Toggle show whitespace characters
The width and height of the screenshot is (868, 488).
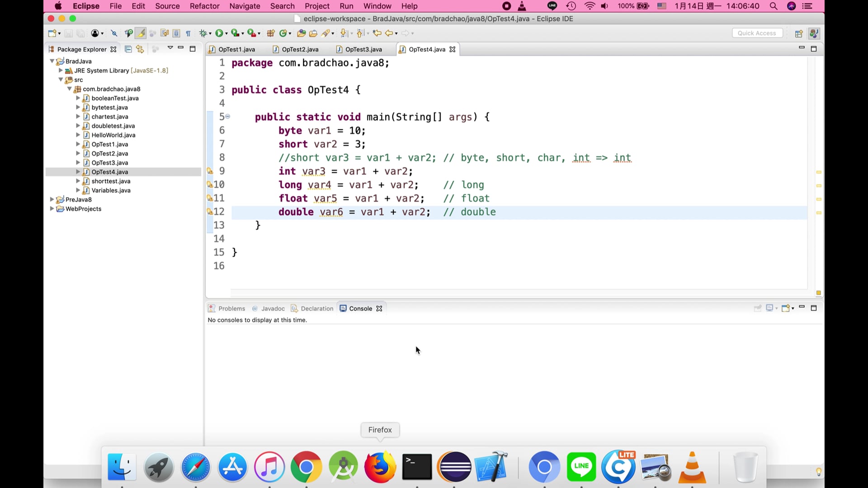(x=189, y=33)
